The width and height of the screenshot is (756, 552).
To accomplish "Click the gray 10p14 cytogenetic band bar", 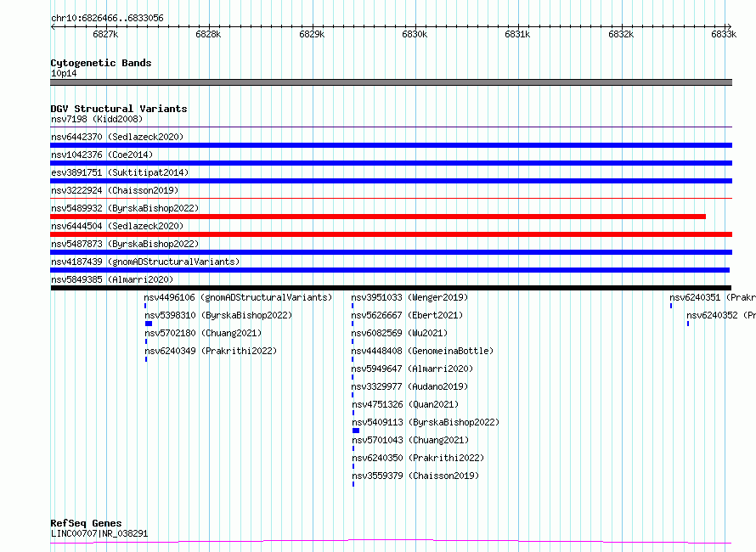I will [x=391, y=82].
